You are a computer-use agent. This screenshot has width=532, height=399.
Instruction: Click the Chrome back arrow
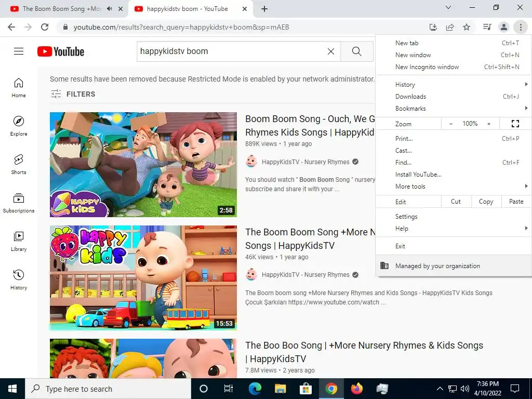[x=11, y=27]
